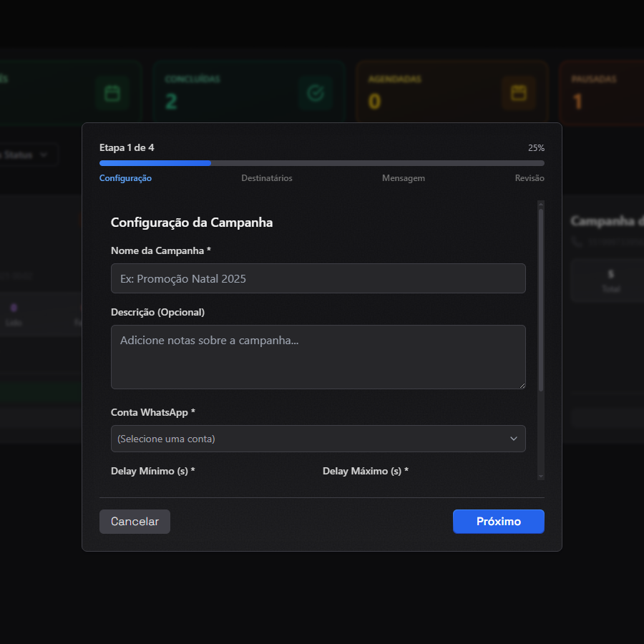Click into the Descrição notes textarea
This screenshot has width=644, height=644.
[x=318, y=356]
